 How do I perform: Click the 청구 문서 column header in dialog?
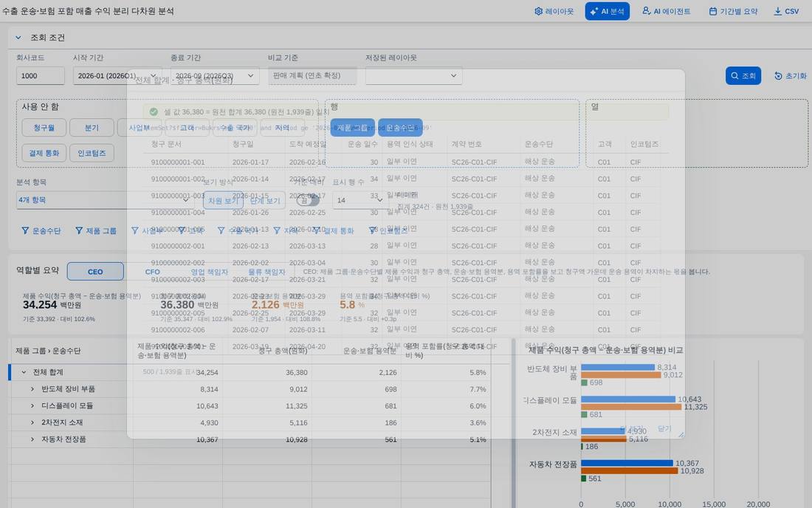tap(166, 144)
